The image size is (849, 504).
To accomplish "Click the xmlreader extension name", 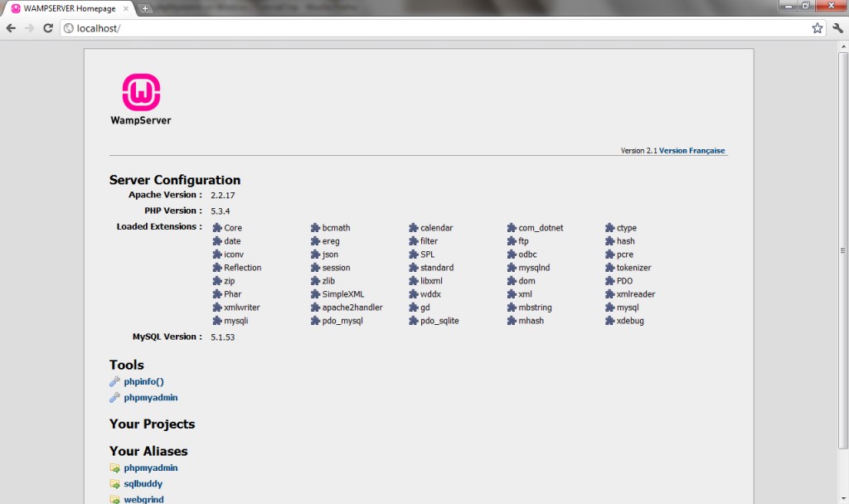I will tap(636, 294).
